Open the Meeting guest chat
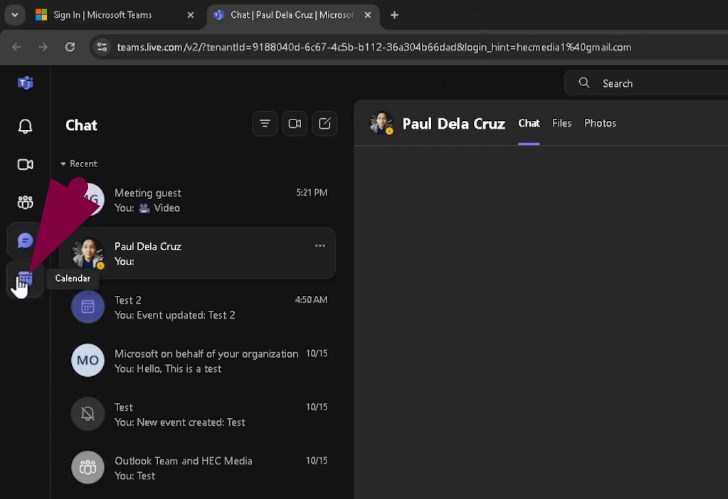728x499 pixels. click(x=199, y=200)
